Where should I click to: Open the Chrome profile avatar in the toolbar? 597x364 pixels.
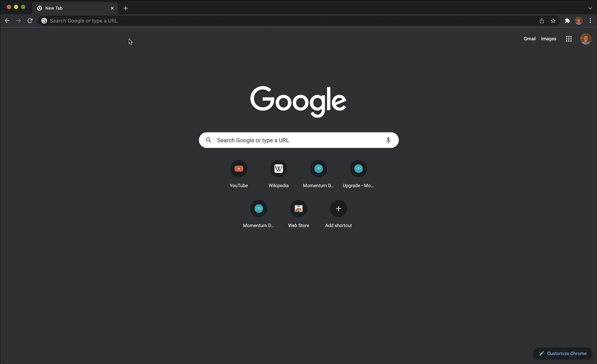pyautogui.click(x=578, y=21)
